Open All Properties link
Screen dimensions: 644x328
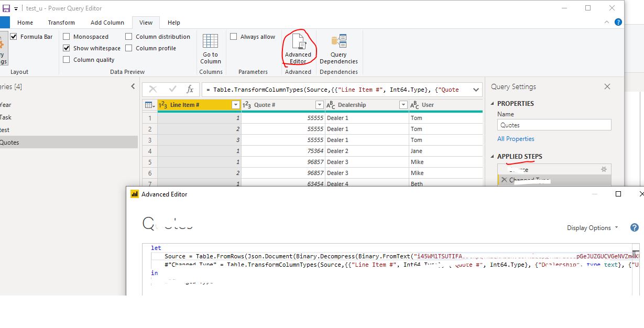click(516, 139)
